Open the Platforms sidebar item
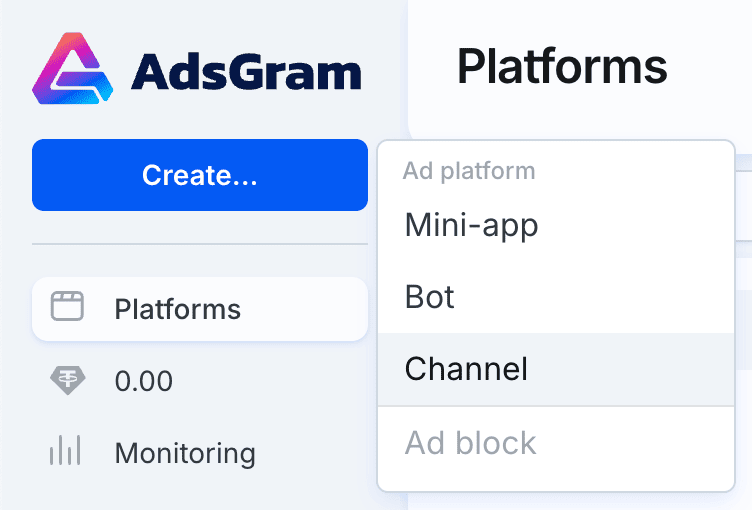Screen dimensions: 752x510 pyautogui.click(x=200, y=309)
